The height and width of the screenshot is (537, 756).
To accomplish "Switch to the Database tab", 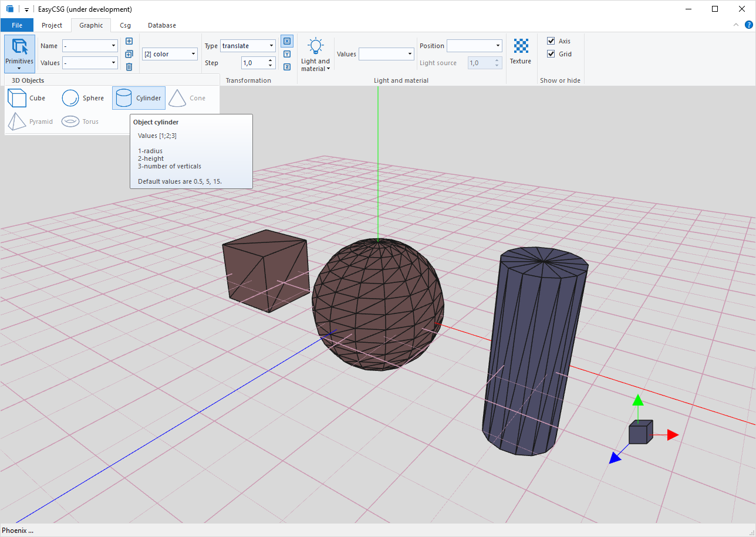I will (x=162, y=25).
